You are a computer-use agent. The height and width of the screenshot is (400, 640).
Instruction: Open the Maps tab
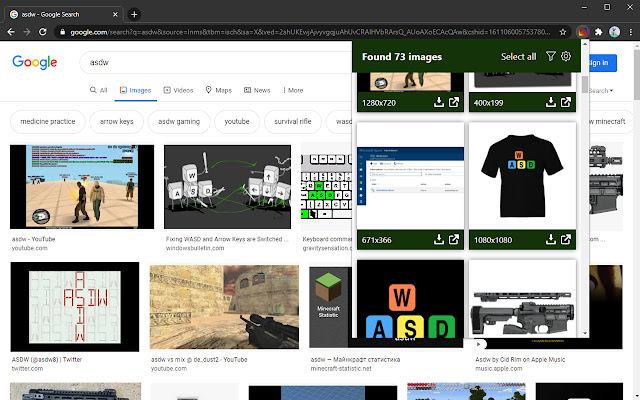point(218,90)
